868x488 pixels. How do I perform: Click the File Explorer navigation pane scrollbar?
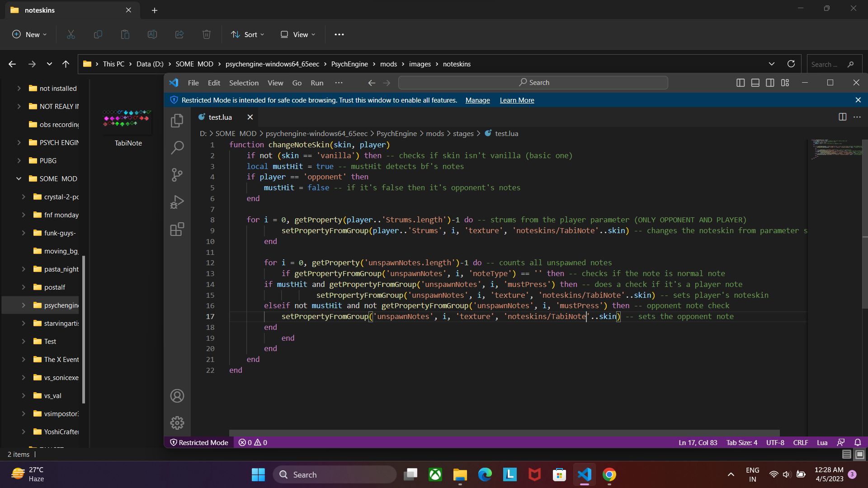84,329
